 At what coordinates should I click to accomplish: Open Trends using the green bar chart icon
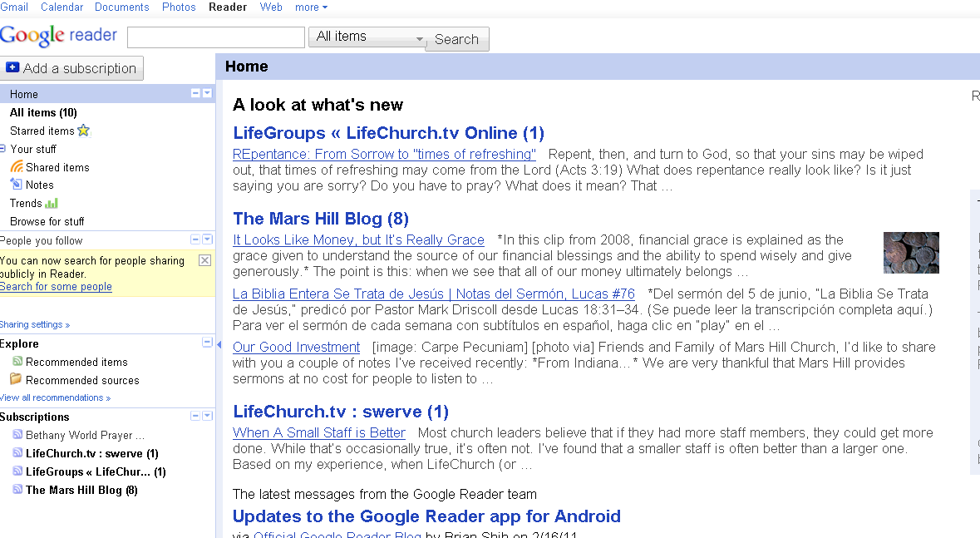click(52, 203)
